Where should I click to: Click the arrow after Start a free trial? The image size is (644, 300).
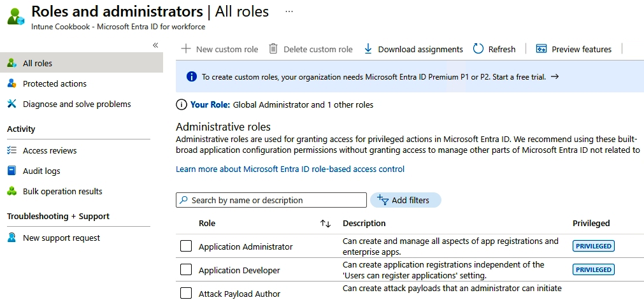pos(554,76)
